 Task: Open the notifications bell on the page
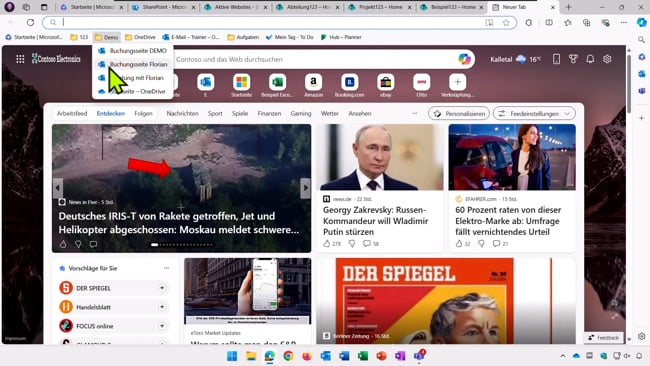pos(590,59)
